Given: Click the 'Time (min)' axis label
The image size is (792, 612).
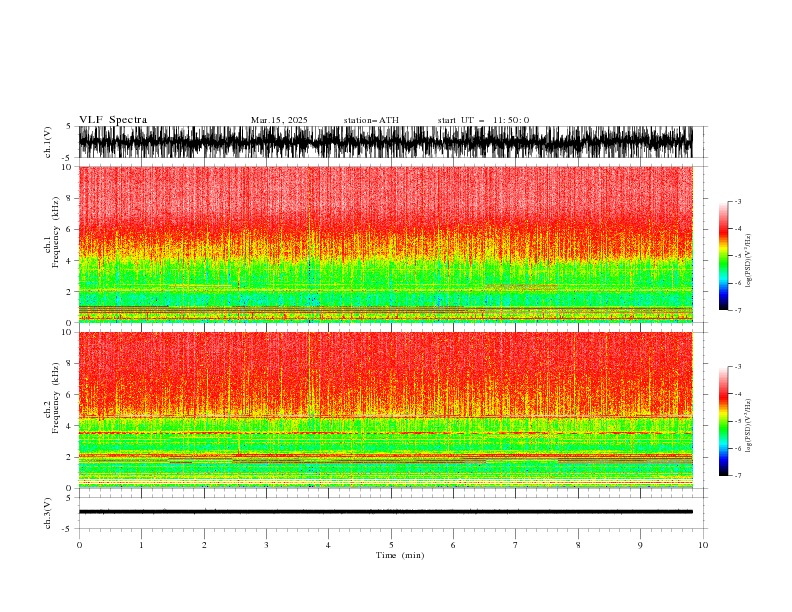Looking at the screenshot, I should (x=400, y=555).
